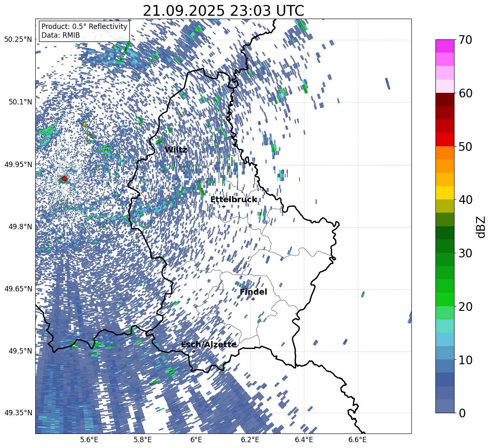Click the Findel location cross marker
Screen dimensions: 491x448
point(253,299)
